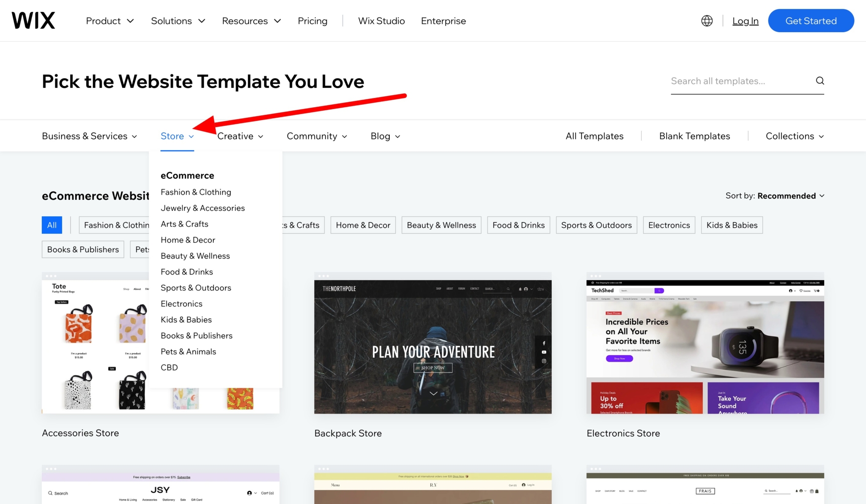The image size is (866, 504).
Task: Click the cart icon in the JSY template preview
Action: [267, 493]
